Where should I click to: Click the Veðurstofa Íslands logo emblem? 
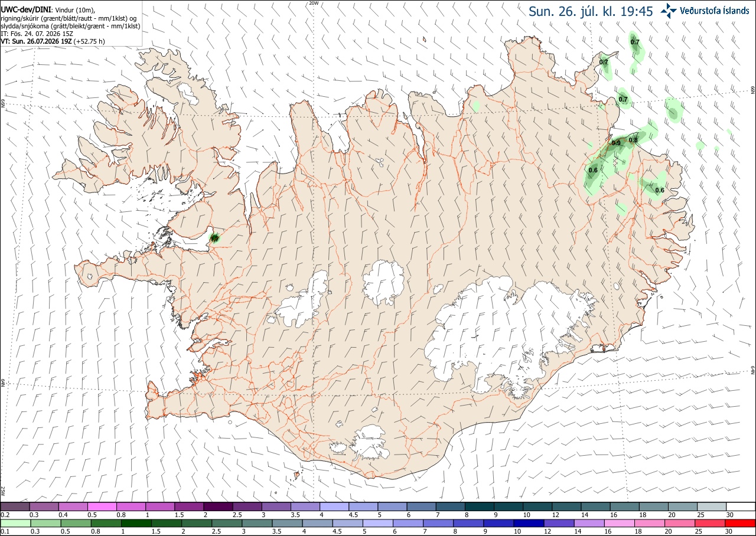coord(669,10)
